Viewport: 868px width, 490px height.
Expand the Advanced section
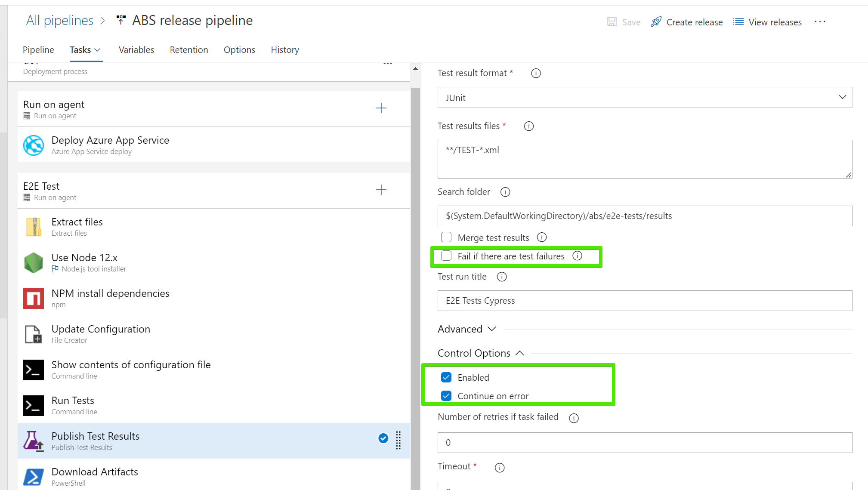467,329
